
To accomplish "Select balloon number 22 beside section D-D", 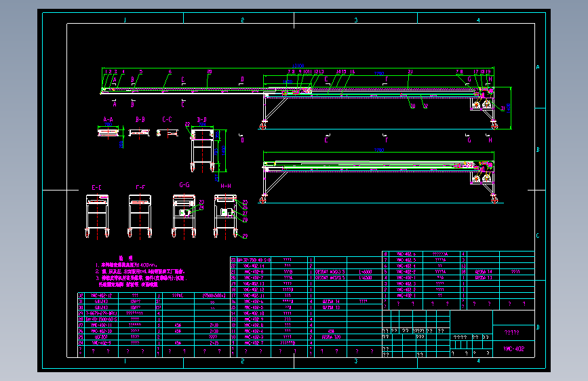I will (x=187, y=124).
